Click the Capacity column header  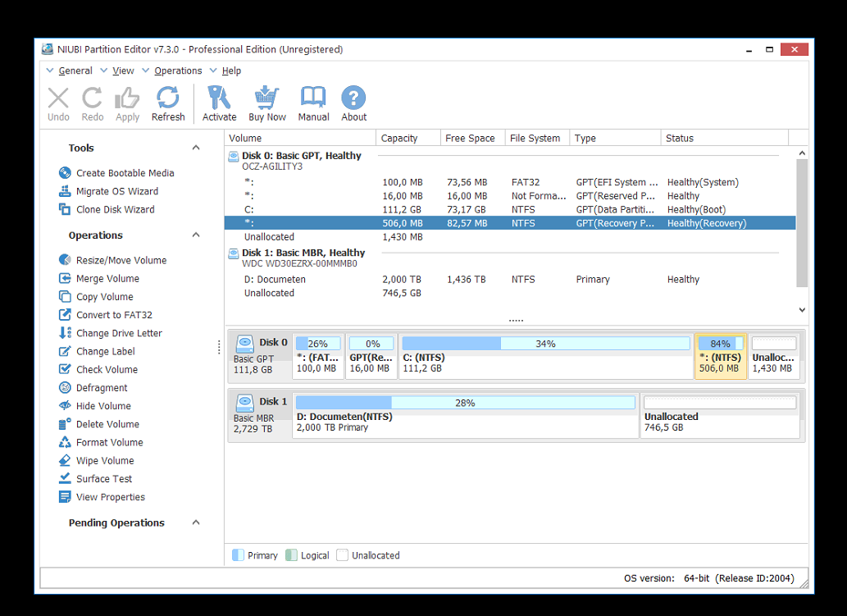point(399,139)
